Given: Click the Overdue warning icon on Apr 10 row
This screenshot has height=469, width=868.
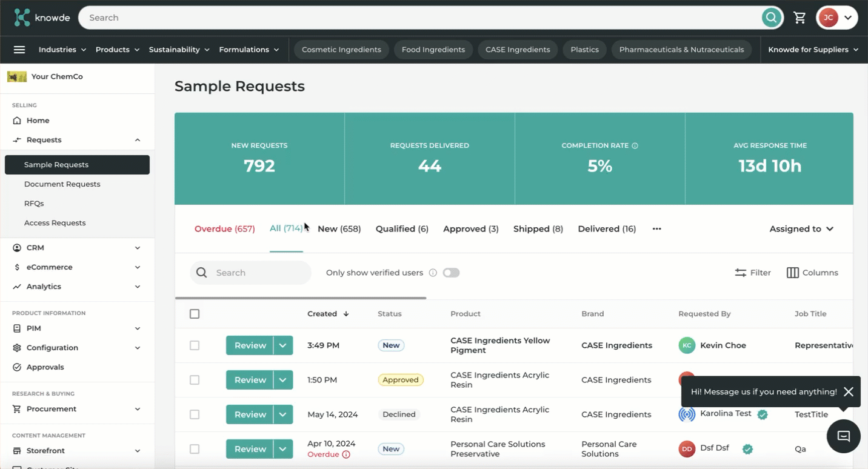Looking at the screenshot, I should (x=346, y=454).
